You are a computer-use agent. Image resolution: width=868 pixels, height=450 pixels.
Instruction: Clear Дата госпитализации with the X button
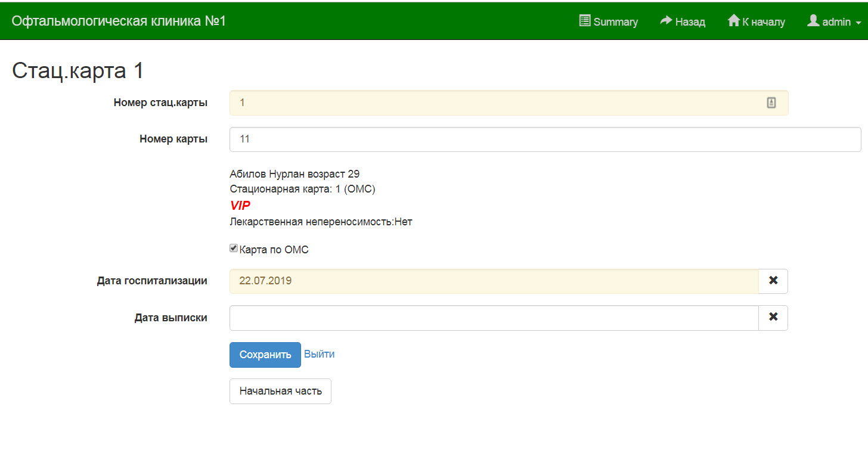(773, 281)
